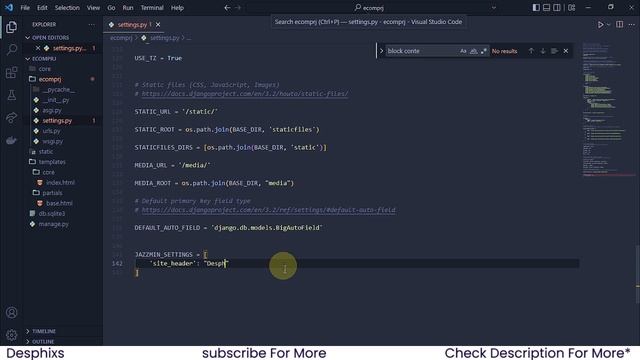Screen dimensions: 640x360
Task: Toggle Find in Selection icon
Action: [554, 51]
